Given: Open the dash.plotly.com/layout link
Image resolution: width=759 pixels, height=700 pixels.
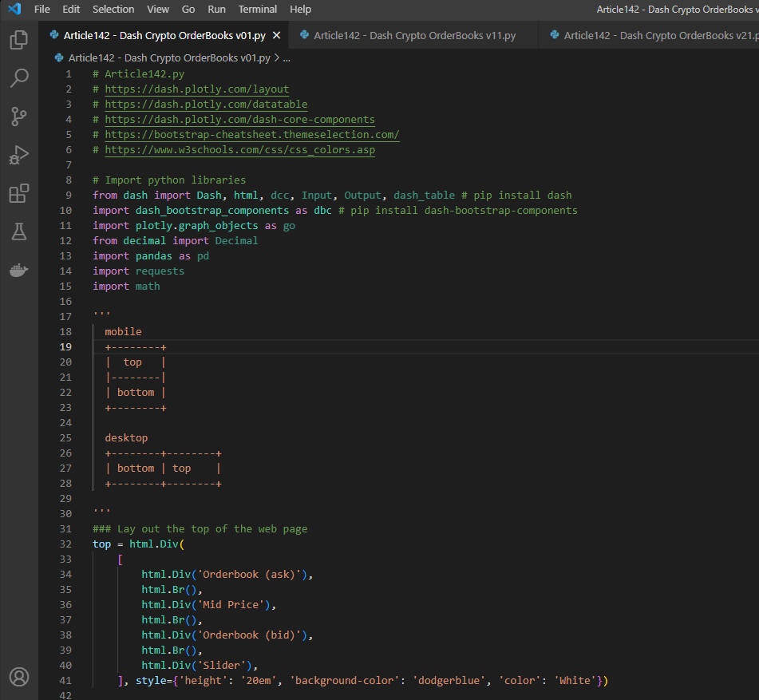Looking at the screenshot, I should tap(197, 89).
